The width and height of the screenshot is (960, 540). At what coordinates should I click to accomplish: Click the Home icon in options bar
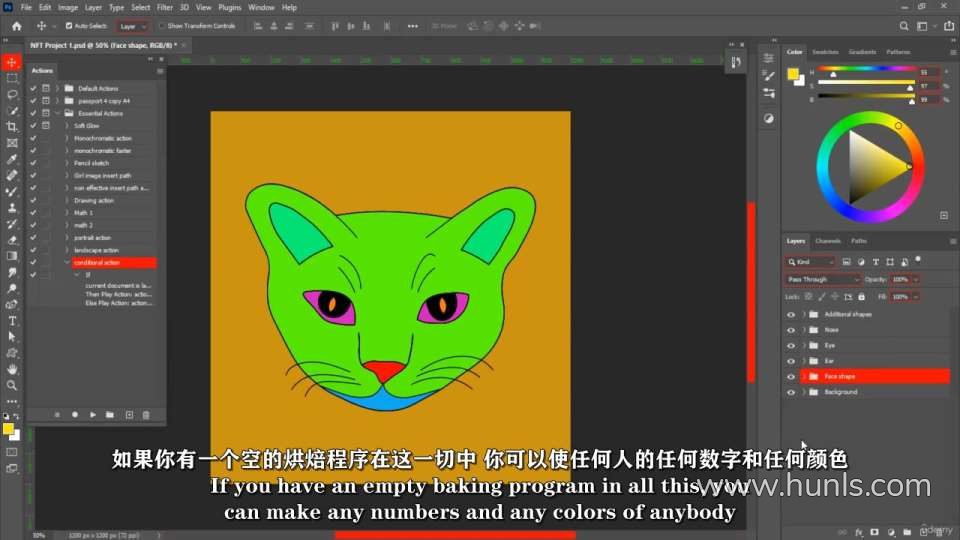[x=16, y=26]
